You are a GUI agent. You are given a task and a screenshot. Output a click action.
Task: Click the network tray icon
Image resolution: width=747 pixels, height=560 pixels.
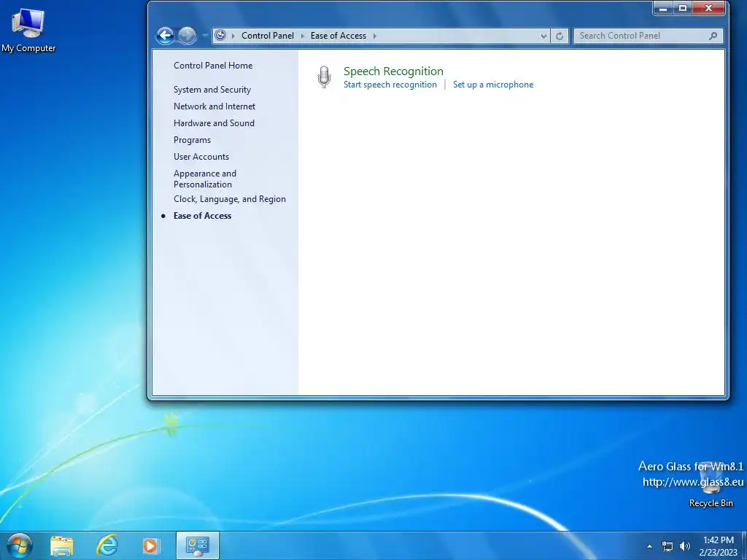tap(667, 546)
